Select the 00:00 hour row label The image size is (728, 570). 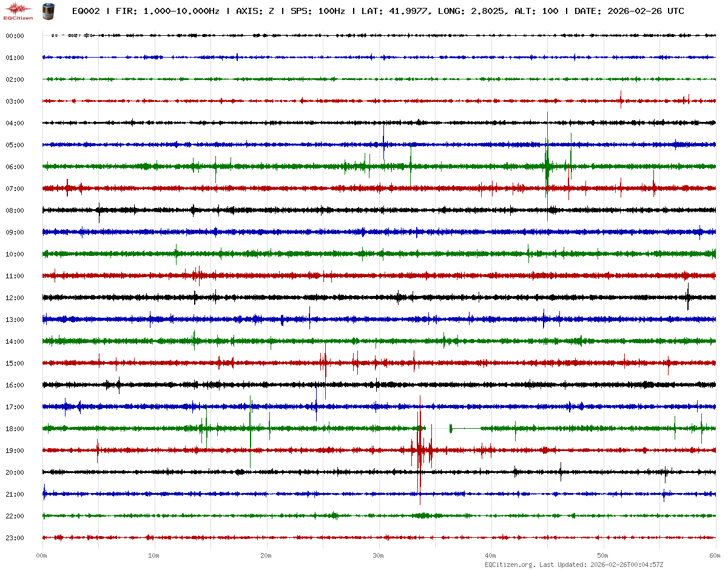15,36
